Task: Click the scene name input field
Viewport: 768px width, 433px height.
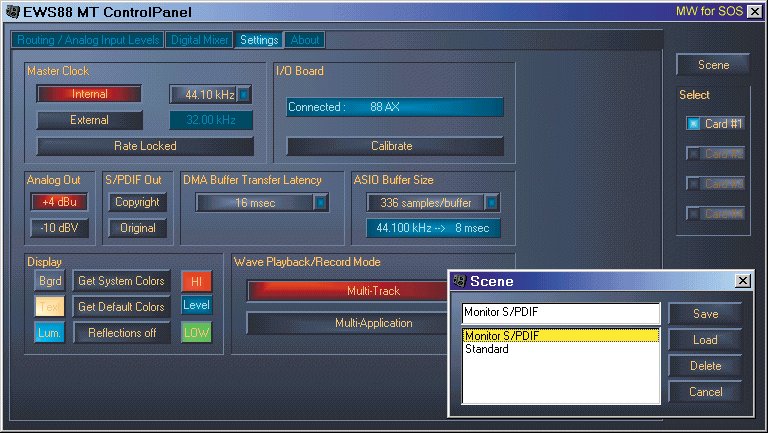Action: click(x=561, y=313)
